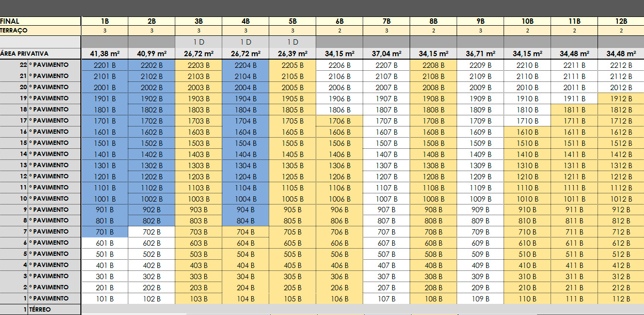Click unit cell 1509 B

[x=479, y=143]
